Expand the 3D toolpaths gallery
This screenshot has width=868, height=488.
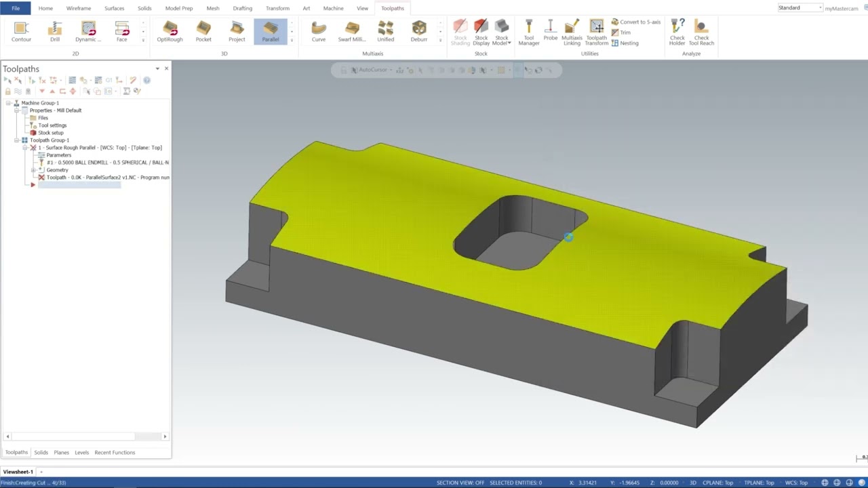pos(292,40)
